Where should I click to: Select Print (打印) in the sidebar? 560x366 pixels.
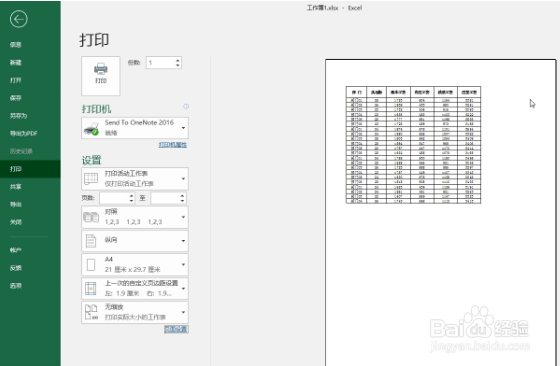tap(30, 169)
